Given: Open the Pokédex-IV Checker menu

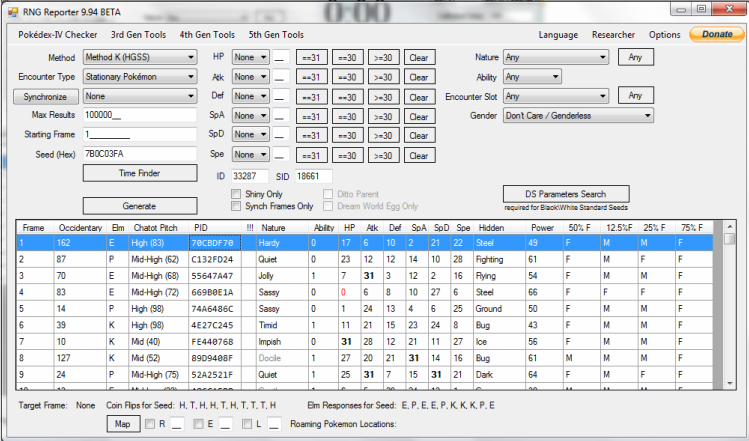Looking at the screenshot, I should 58,34.
